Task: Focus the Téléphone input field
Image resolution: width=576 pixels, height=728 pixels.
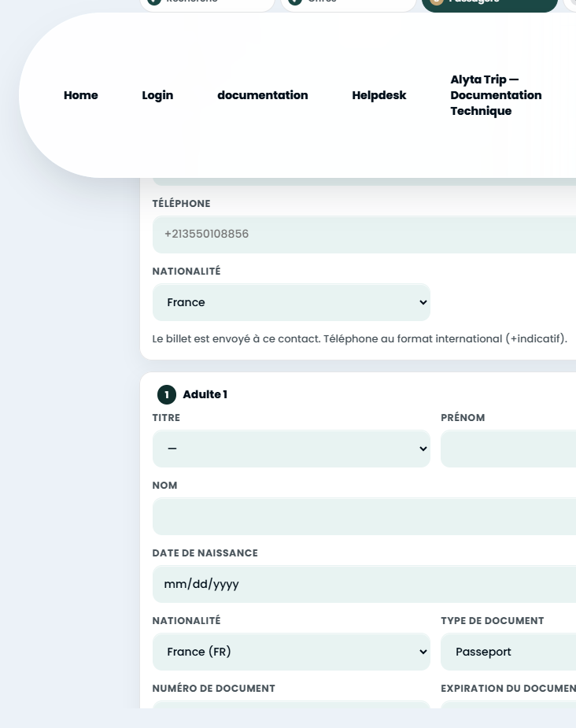Action: click(x=364, y=234)
